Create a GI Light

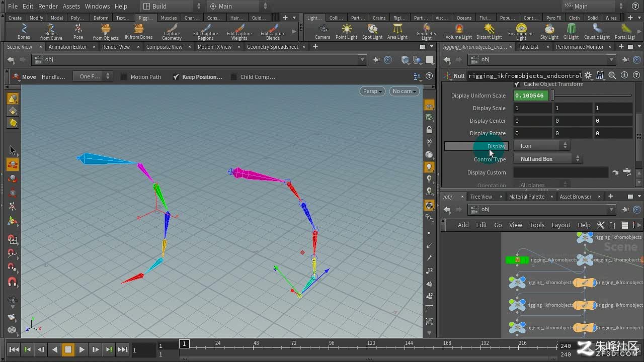click(571, 32)
